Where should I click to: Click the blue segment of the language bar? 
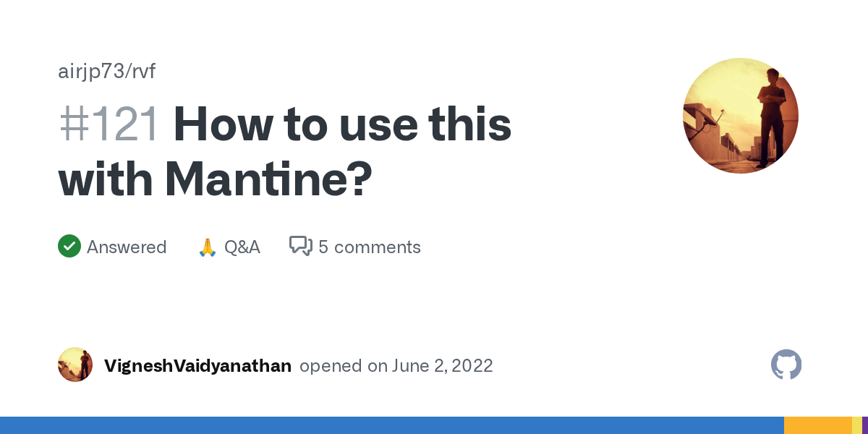tap(392, 425)
